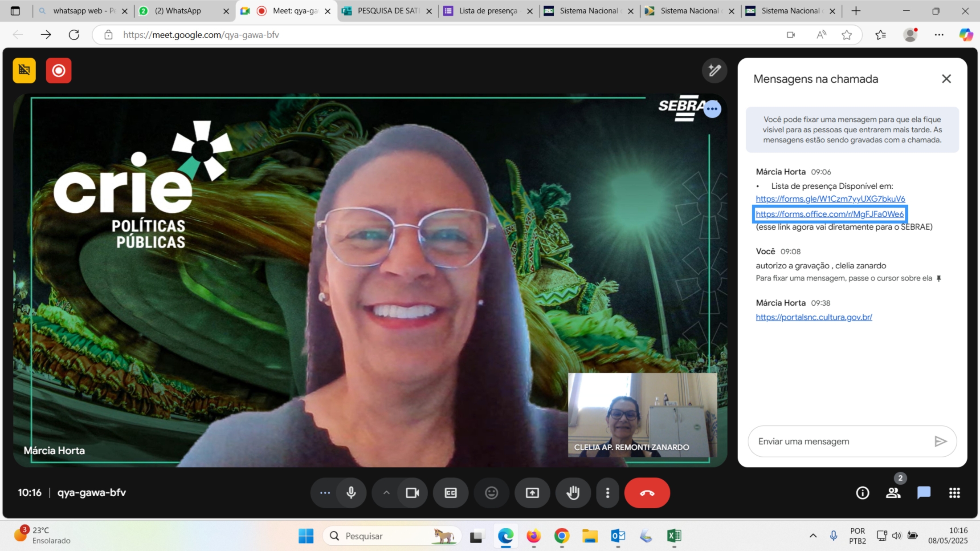Click the taskbar 'Pesquisar' search box

pyautogui.click(x=392, y=536)
